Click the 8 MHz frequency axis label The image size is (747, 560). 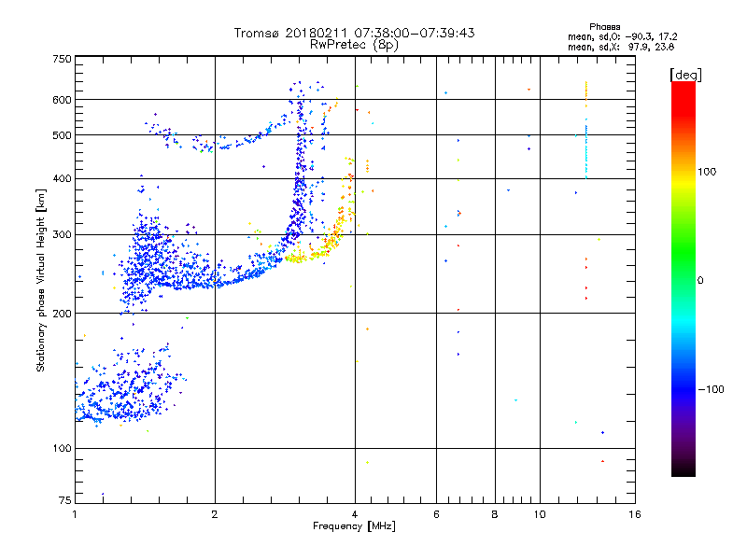pyautogui.click(x=495, y=514)
